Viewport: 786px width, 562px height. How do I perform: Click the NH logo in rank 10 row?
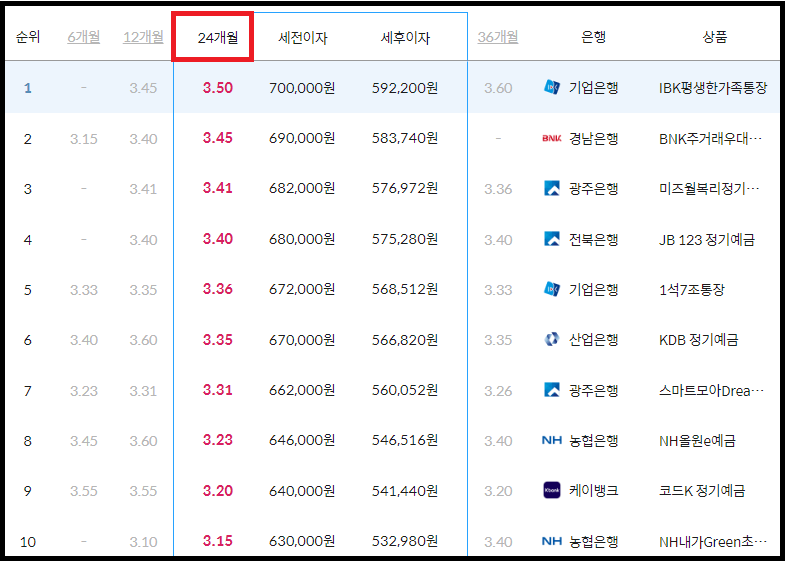point(552,541)
